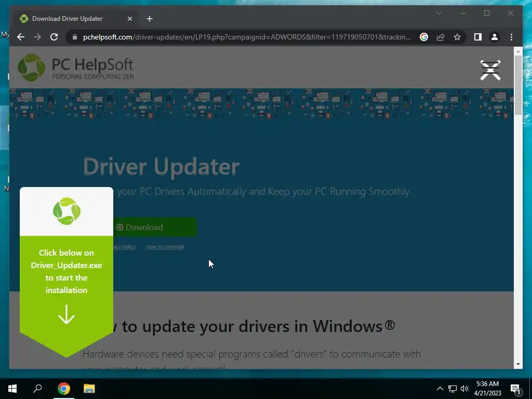
Task: Minimize the Chrome window
Action: click(x=463, y=13)
